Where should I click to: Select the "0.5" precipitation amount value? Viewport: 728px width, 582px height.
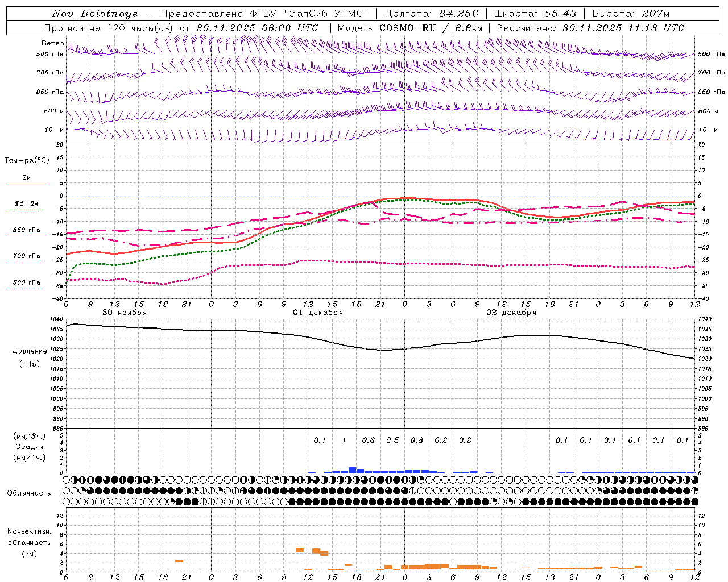pos(392,440)
